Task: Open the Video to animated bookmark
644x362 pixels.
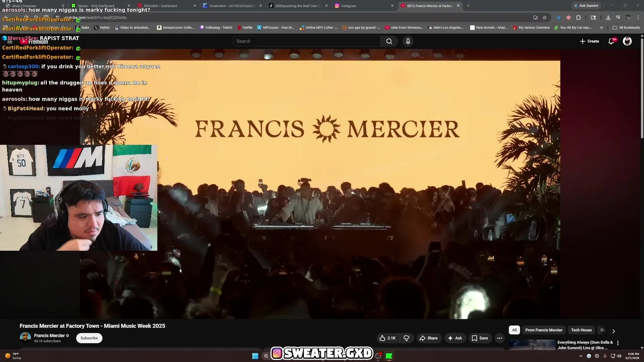Action: pos(131,28)
